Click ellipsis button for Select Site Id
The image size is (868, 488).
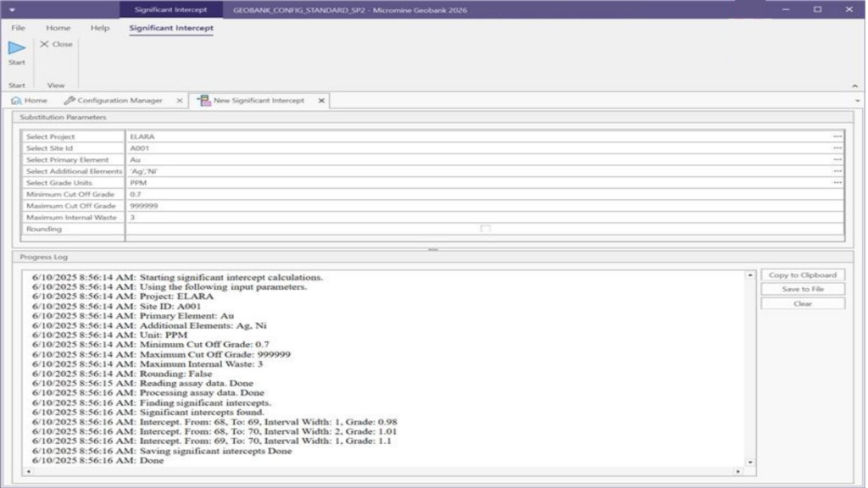(x=837, y=148)
